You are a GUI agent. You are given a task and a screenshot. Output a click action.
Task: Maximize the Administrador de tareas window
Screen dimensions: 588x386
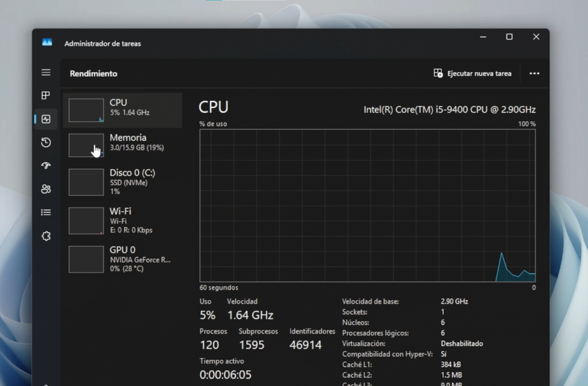(509, 37)
